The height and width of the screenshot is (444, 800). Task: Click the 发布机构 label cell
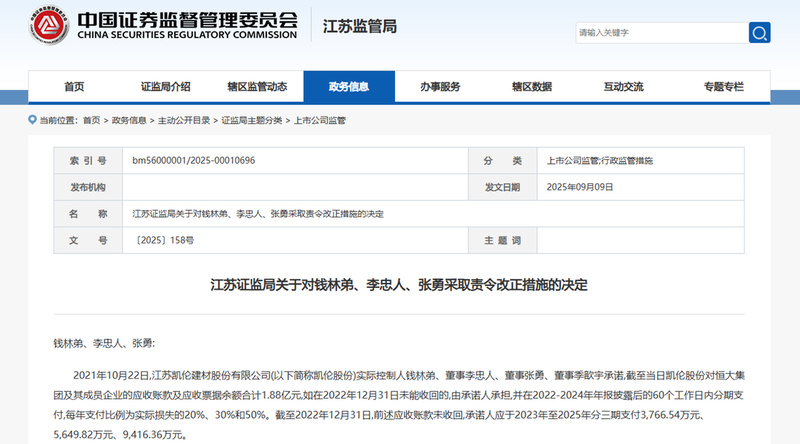tap(88, 187)
